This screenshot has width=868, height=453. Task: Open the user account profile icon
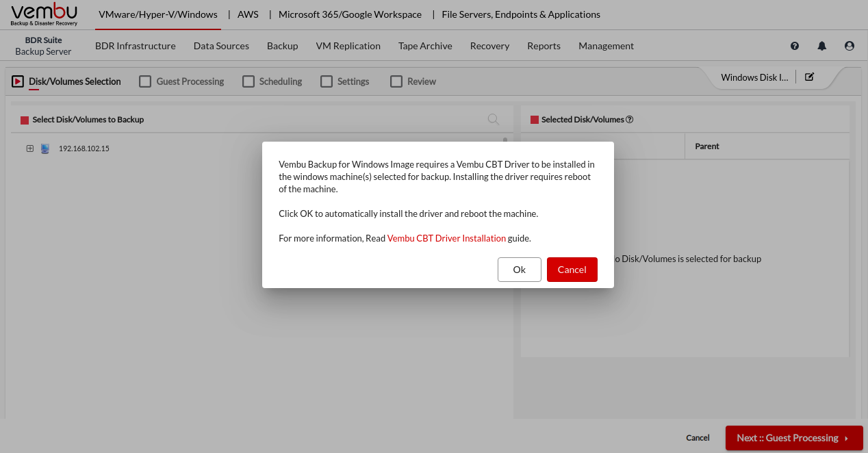click(850, 46)
